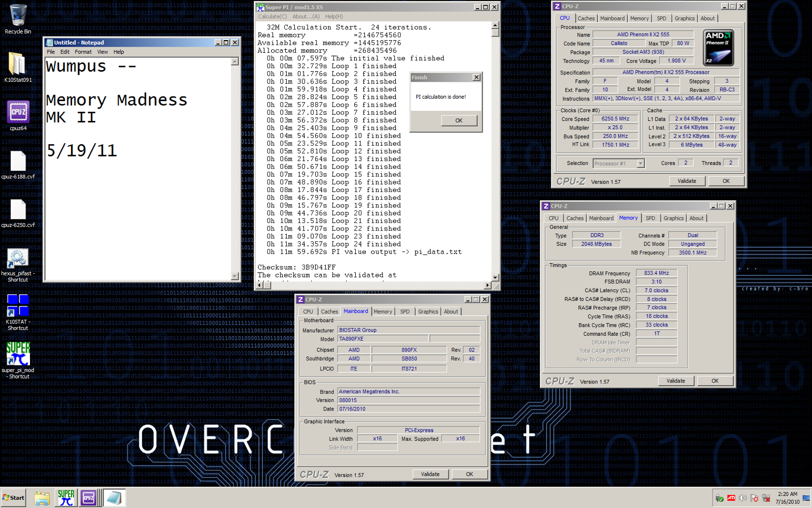Click the DRAM Frequency 833.4 MHz value
812x508 pixels.
(x=656, y=273)
